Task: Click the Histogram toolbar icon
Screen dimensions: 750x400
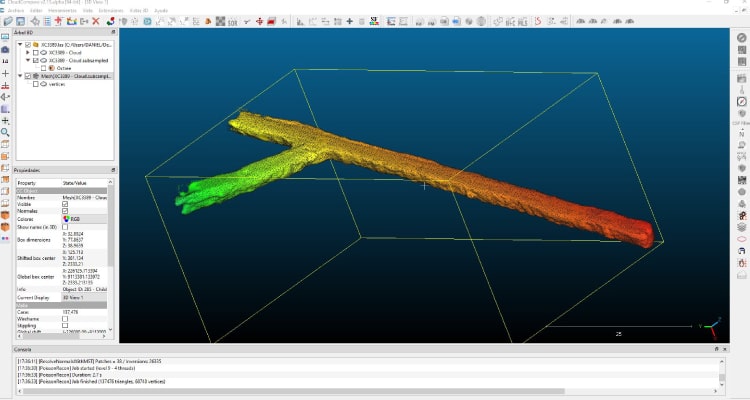Action: click(300, 21)
